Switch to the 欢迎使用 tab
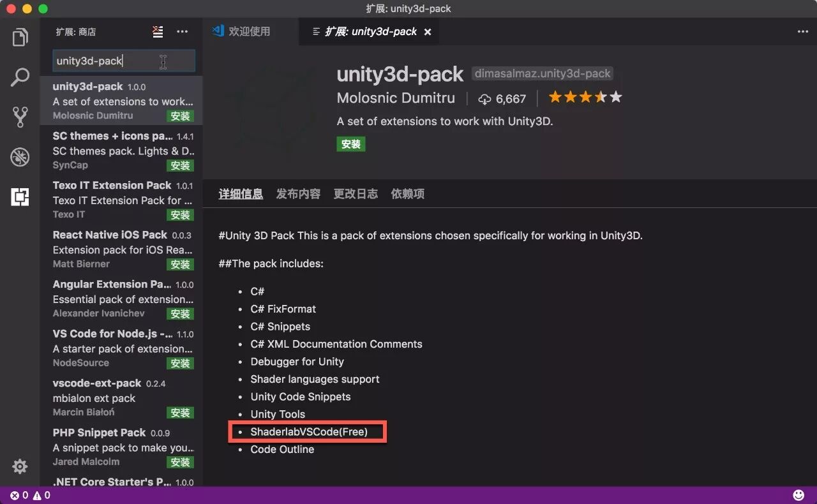The width and height of the screenshot is (817, 504). (x=250, y=31)
